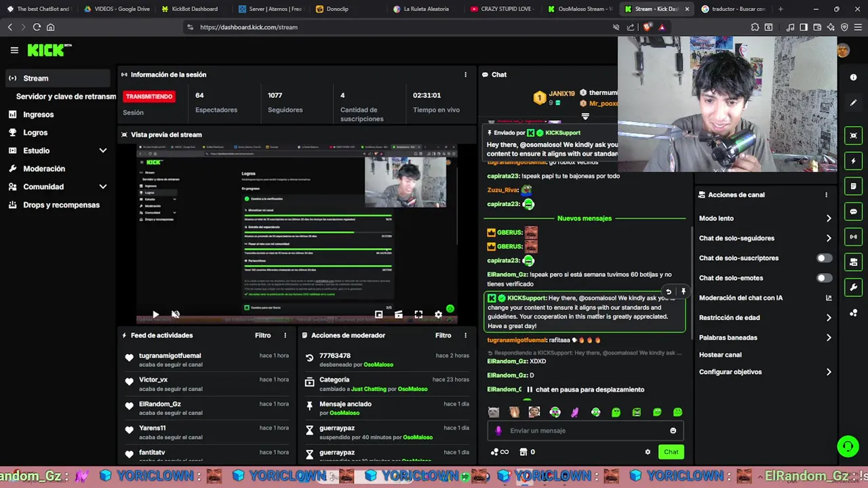This screenshot has height=488, width=868.
Task: Send message with green Chat button
Action: (x=671, y=452)
